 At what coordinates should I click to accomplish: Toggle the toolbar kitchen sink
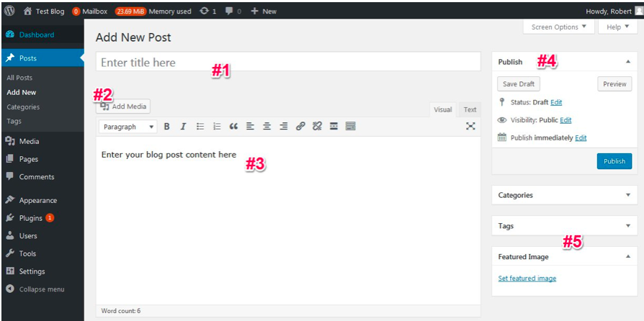tap(350, 127)
